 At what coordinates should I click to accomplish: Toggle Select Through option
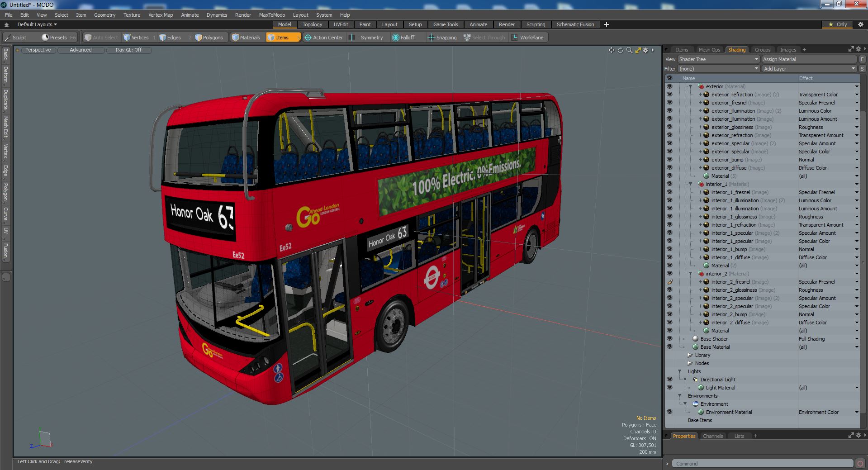pos(484,38)
